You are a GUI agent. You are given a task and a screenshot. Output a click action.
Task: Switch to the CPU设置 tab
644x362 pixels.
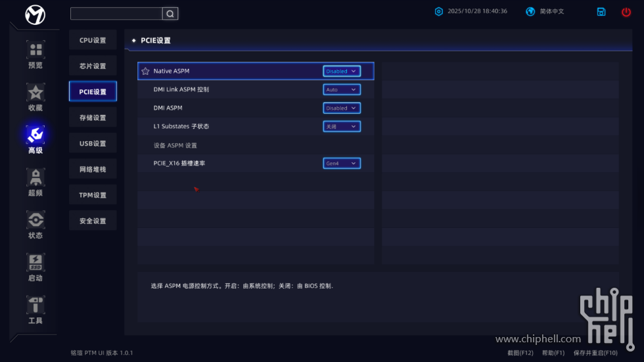coord(93,40)
